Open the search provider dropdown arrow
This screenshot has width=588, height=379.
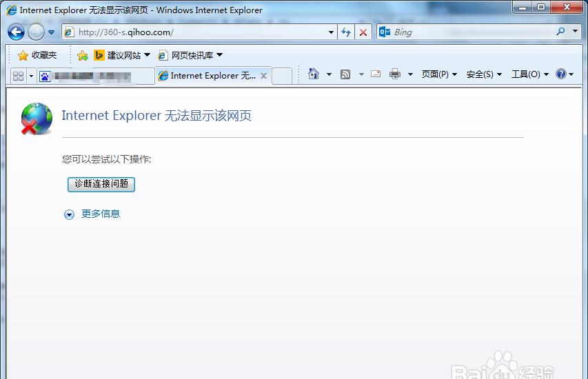pyautogui.click(x=575, y=32)
